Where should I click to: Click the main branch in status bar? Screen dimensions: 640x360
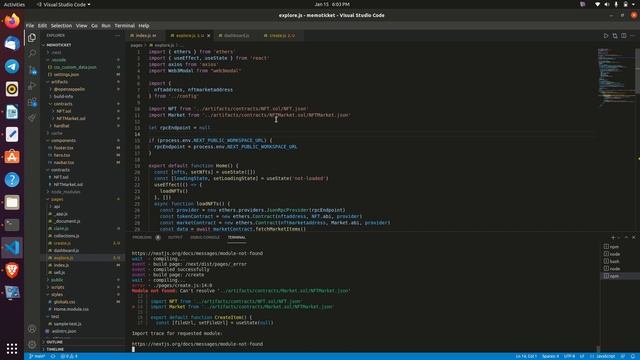37,356
